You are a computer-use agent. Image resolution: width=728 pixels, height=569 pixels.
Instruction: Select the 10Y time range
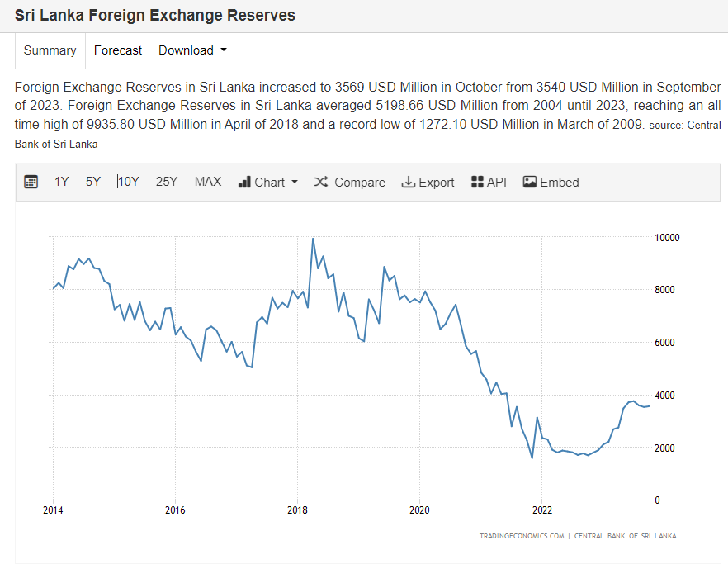(x=128, y=182)
